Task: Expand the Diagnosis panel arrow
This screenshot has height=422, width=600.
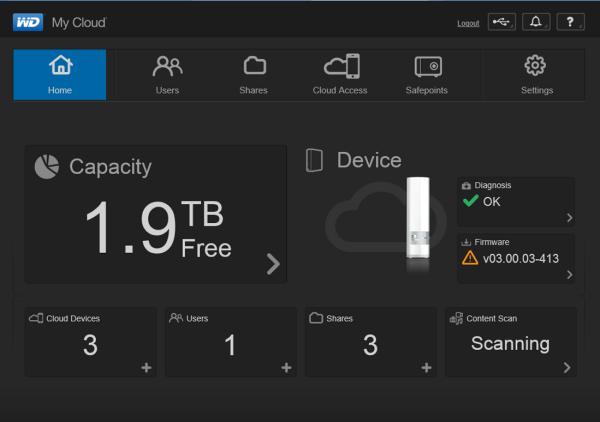Action: [x=569, y=218]
